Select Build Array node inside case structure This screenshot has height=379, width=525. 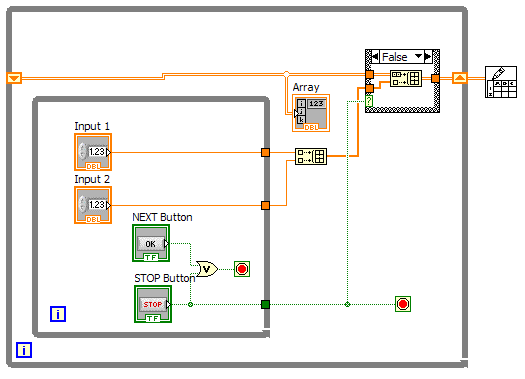pos(406,78)
